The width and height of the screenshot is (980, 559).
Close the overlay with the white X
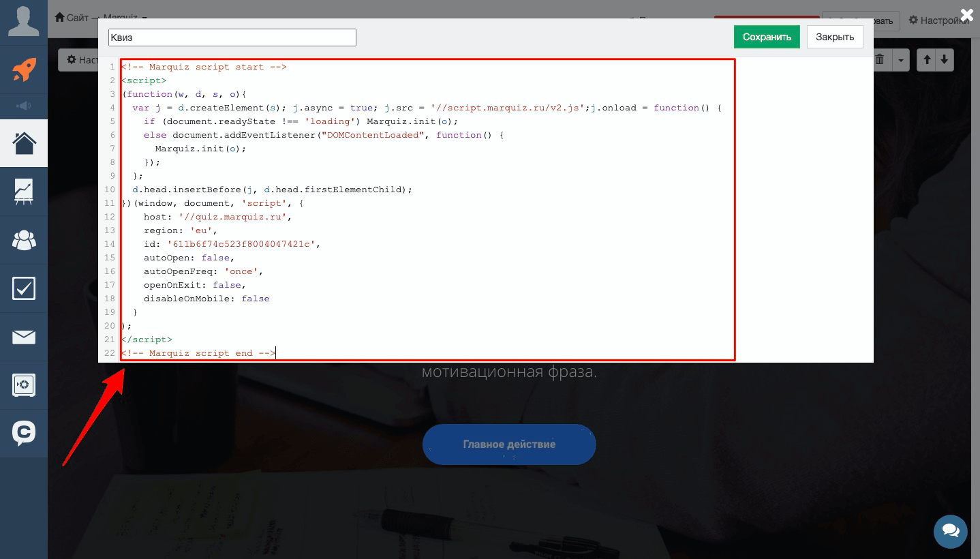(x=966, y=14)
